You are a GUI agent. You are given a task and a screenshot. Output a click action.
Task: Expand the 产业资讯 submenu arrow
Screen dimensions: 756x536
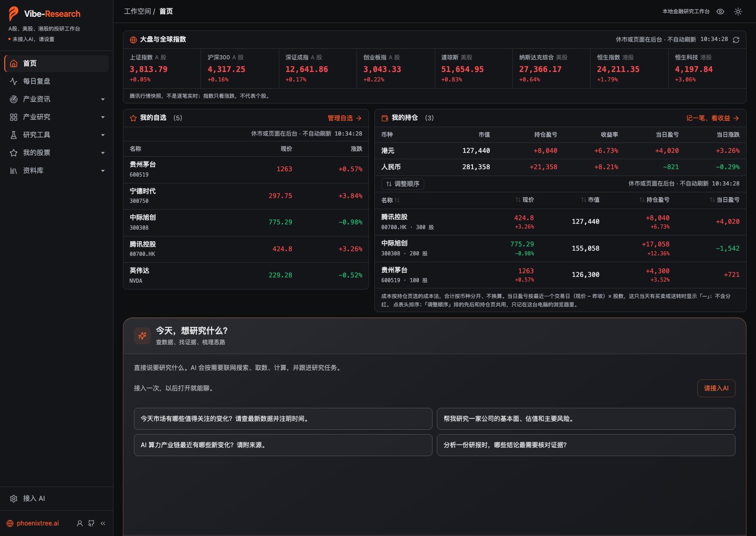click(x=103, y=99)
